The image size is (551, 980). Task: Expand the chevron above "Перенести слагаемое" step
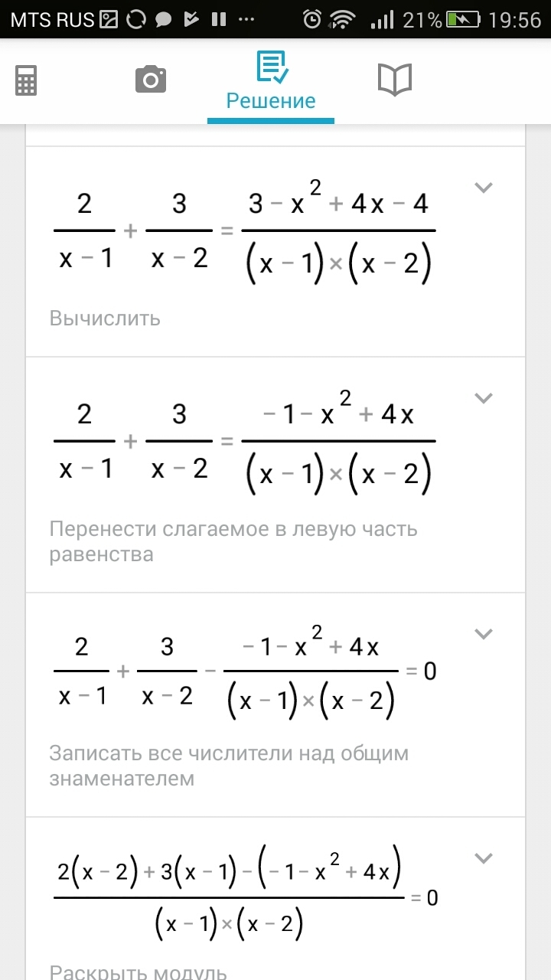(x=483, y=397)
